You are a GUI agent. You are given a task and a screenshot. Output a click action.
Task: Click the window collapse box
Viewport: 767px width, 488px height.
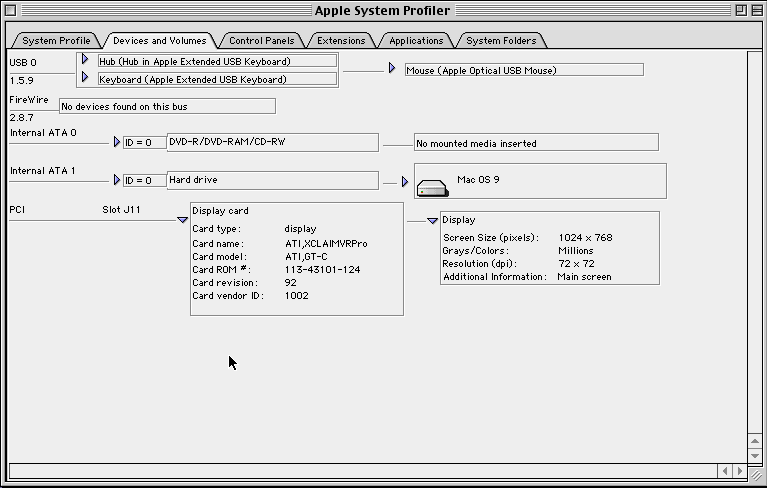pyautogui.click(x=757, y=10)
